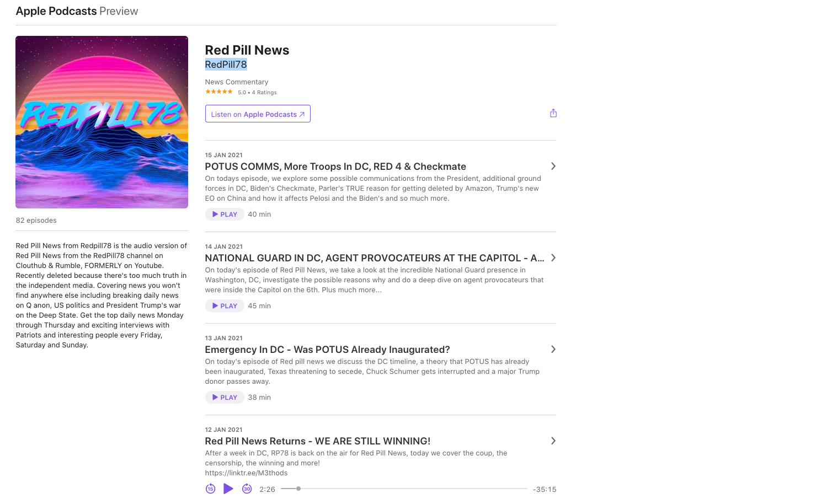832x504 pixels.
Task: Click the linktr.ee/M3thods URL text
Action: (x=246, y=473)
